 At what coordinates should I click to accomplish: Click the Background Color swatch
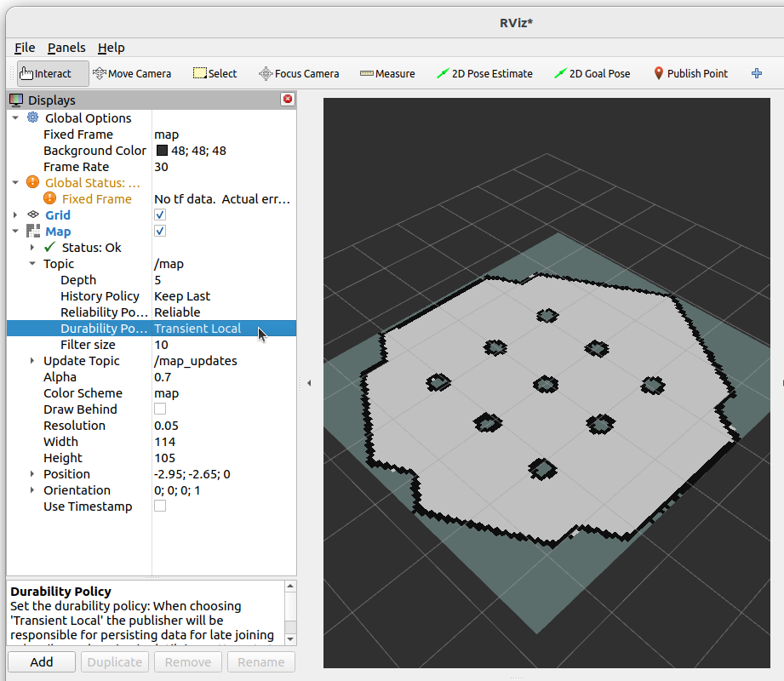(x=162, y=150)
